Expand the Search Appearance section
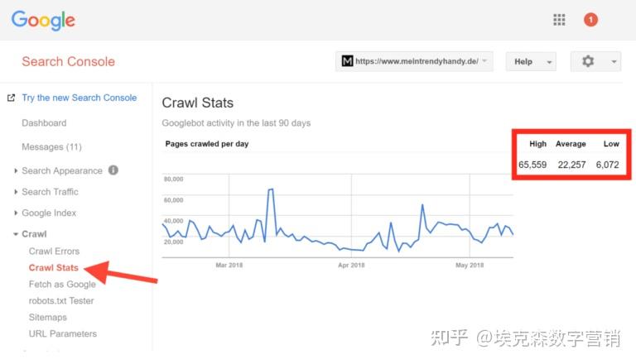636x364 pixels. [62, 171]
